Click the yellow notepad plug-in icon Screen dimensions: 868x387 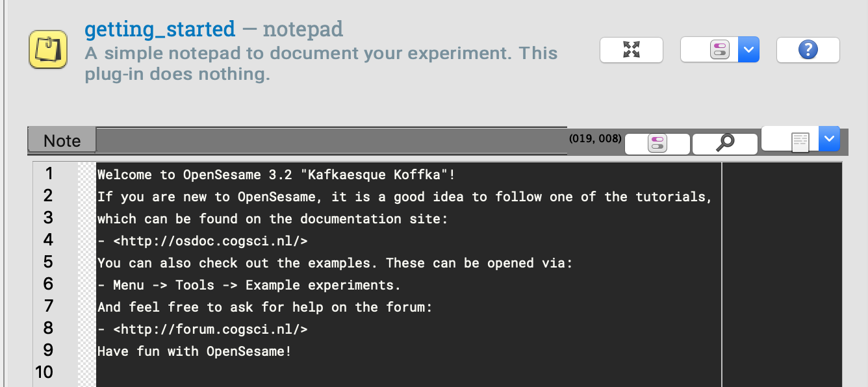coord(48,49)
